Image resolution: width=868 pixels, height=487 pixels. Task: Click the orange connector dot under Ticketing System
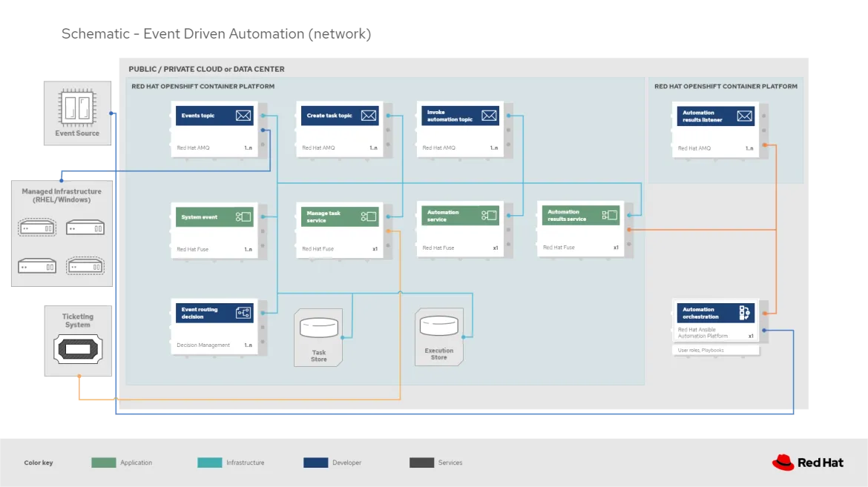click(79, 376)
